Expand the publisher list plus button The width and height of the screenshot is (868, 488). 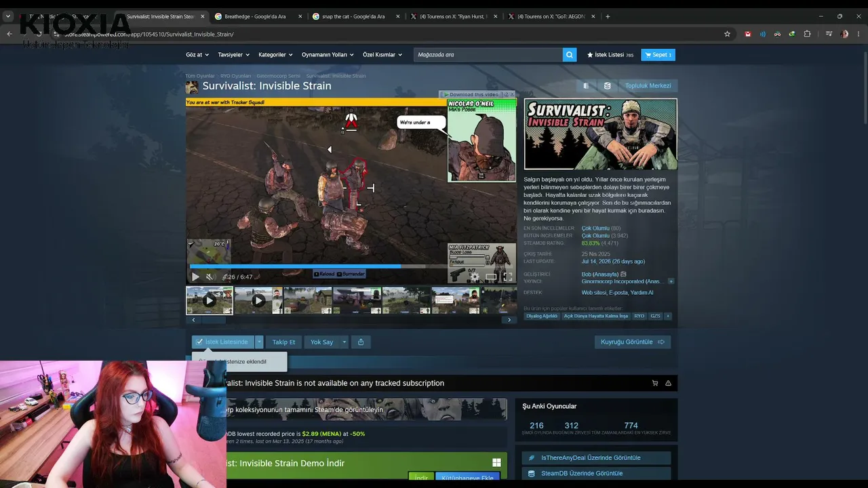(x=671, y=281)
